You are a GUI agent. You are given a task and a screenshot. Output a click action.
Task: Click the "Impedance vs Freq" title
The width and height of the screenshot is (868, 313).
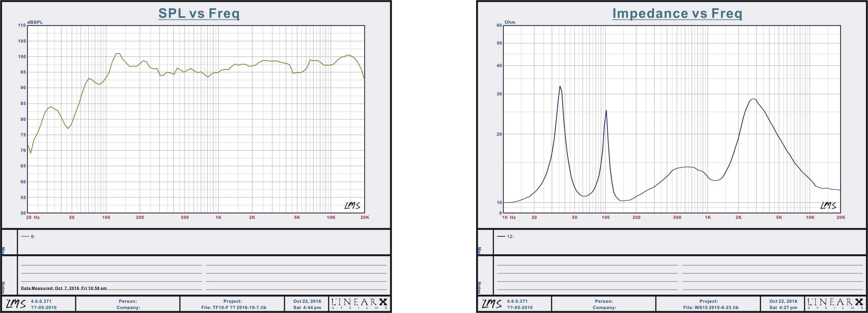click(677, 14)
